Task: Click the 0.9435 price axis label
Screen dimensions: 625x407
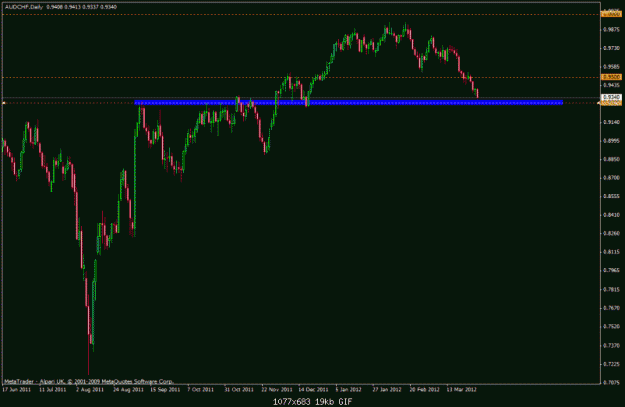Action: (612, 85)
